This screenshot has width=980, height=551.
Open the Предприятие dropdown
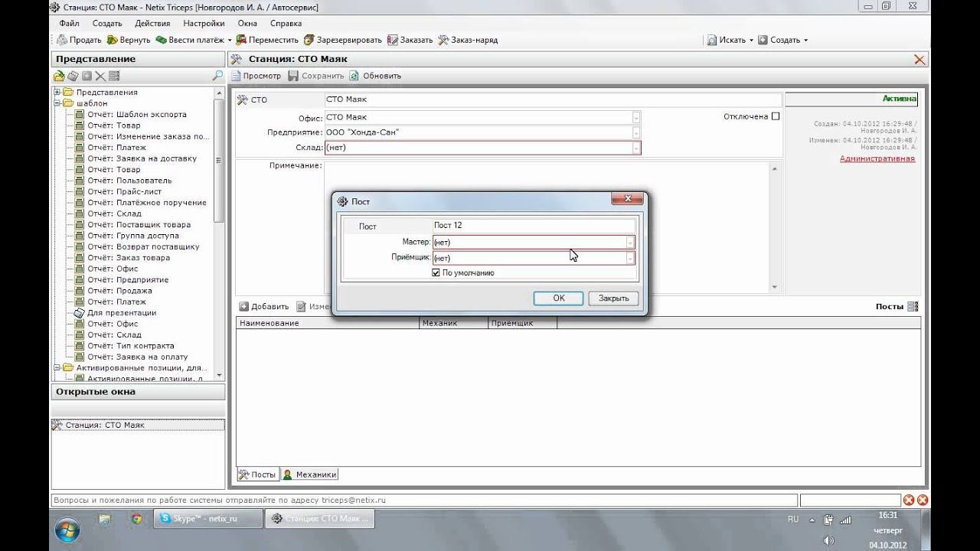636,132
